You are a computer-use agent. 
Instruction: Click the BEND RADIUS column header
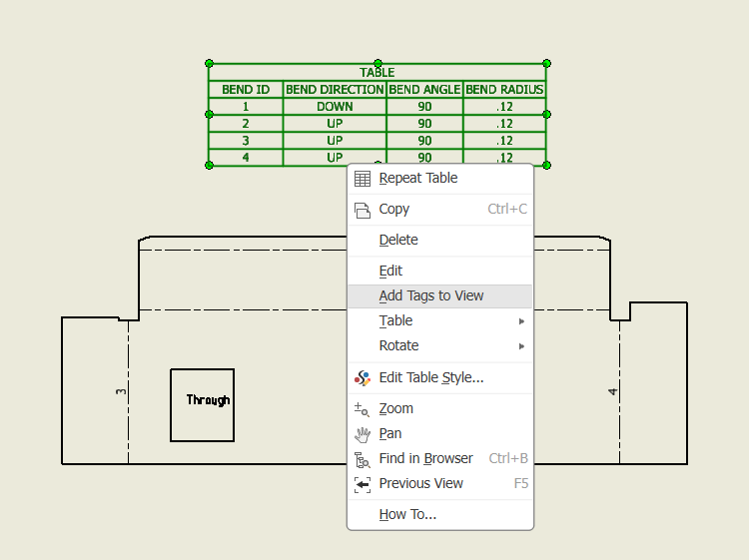pos(504,90)
